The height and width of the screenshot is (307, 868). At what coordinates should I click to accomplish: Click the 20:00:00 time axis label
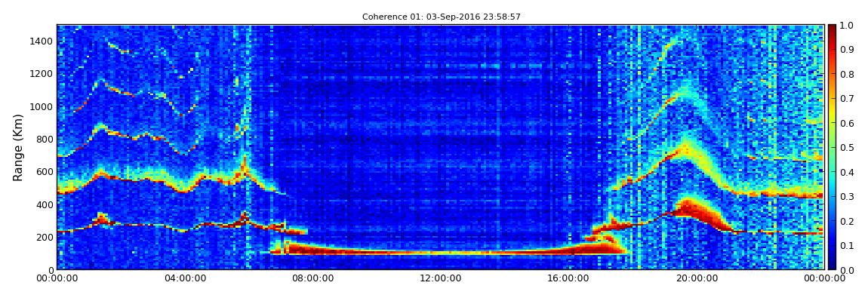click(698, 278)
